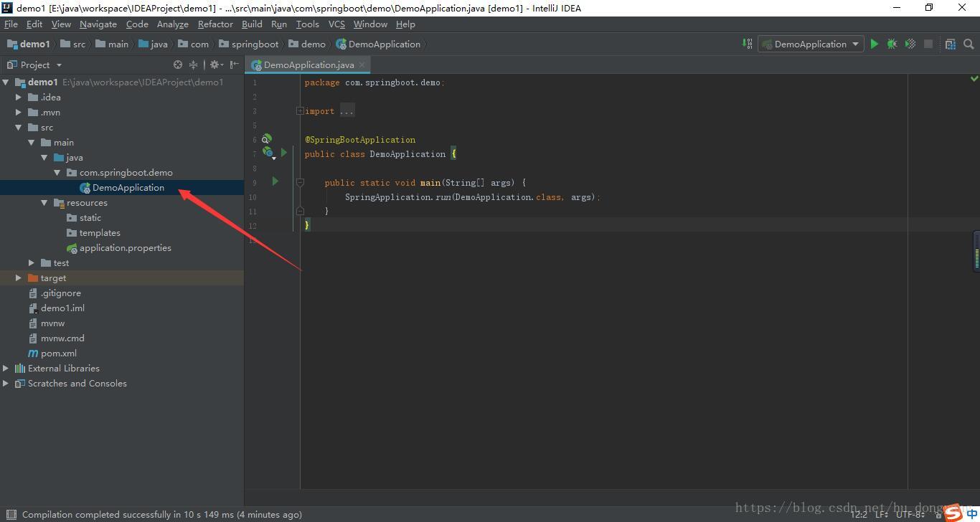Expand the .idea folder
The width and height of the screenshot is (980, 522).
[x=19, y=97]
